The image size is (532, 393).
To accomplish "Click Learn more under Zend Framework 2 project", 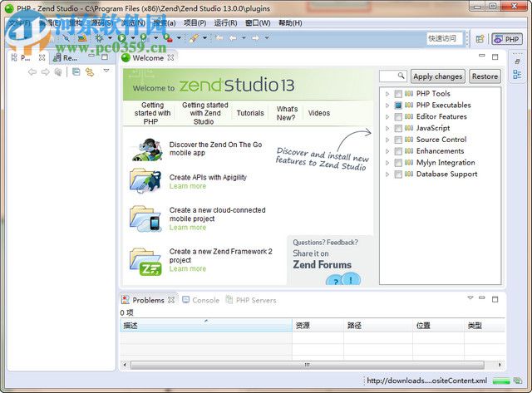I will coord(188,269).
